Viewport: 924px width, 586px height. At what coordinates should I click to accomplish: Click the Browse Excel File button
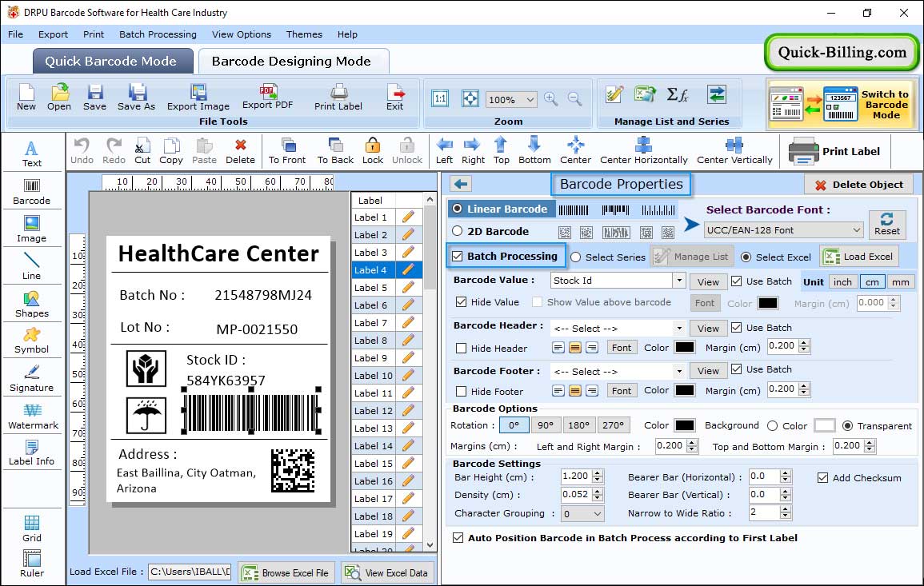(286, 572)
